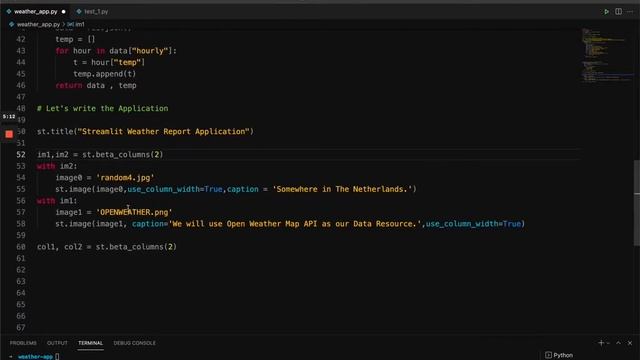Click the code minimap overview
Image resolution: width=640 pixels, height=360 pixels.
tap(607, 55)
